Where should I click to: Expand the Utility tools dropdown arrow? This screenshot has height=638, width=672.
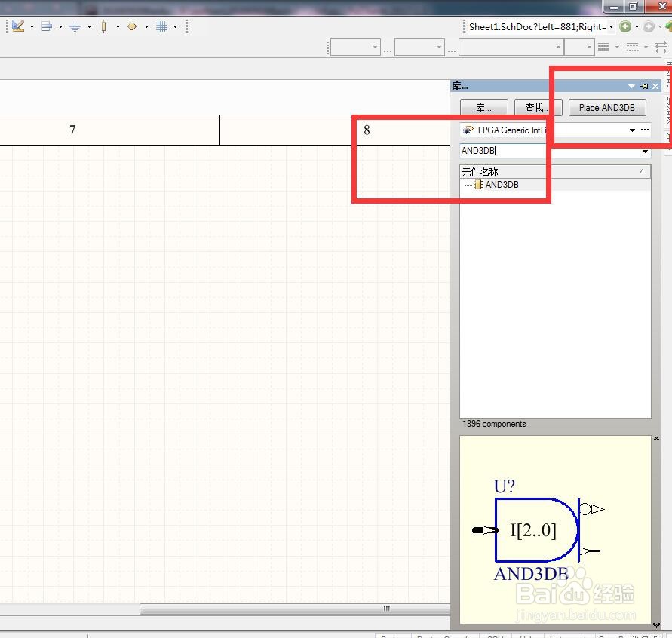click(32, 26)
